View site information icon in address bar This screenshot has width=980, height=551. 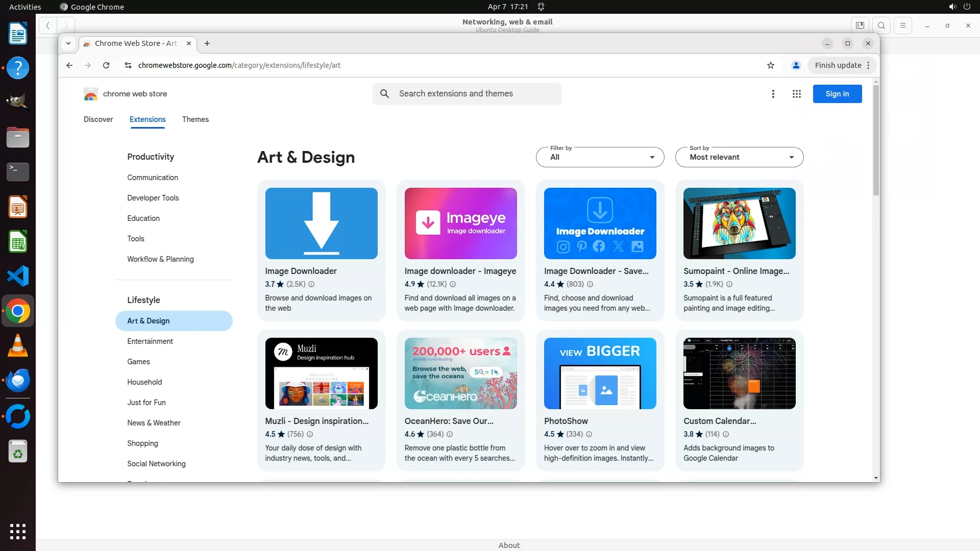(x=128, y=65)
